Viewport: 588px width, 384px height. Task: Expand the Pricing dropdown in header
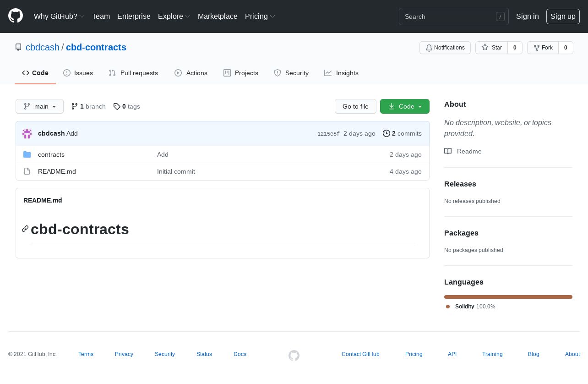click(x=260, y=16)
